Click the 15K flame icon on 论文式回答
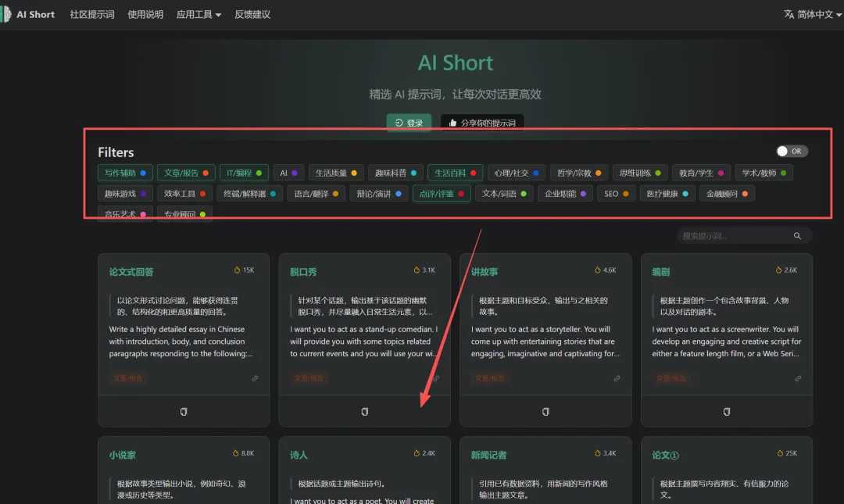This screenshot has width=844, height=504. pos(237,270)
